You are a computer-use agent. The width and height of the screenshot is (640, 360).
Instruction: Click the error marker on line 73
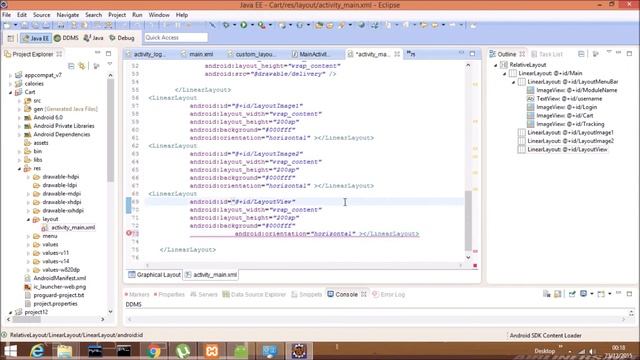pyautogui.click(x=129, y=233)
